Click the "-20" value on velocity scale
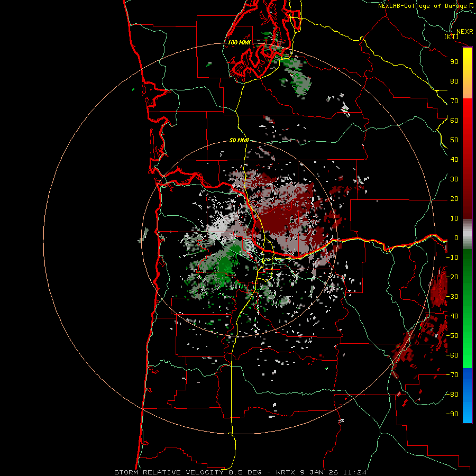 coord(452,277)
